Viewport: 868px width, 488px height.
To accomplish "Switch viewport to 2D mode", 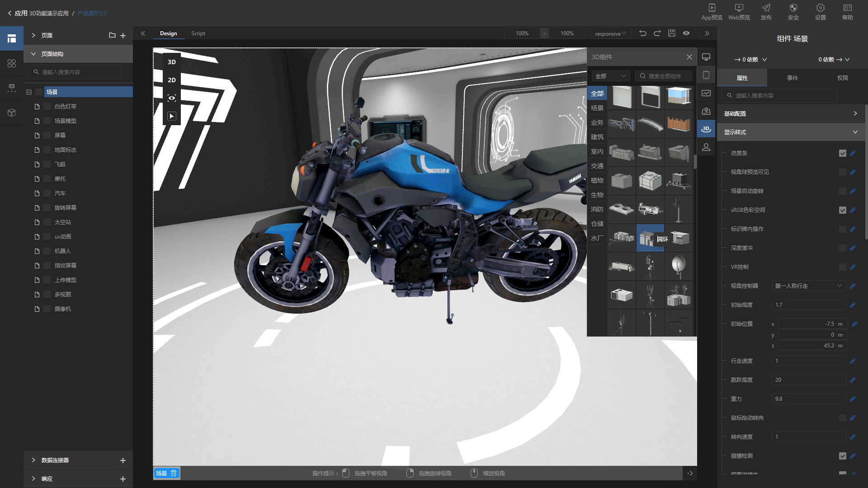I will point(172,80).
